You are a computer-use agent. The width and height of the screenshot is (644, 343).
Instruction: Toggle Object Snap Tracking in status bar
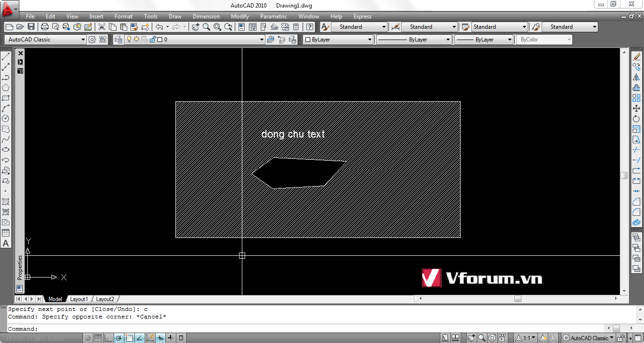pyautogui.click(x=140, y=338)
